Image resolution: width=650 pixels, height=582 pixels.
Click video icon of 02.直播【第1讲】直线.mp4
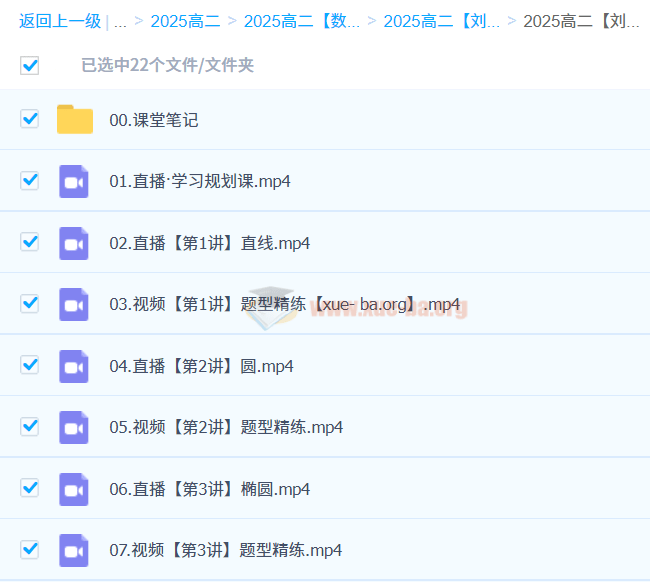(74, 243)
